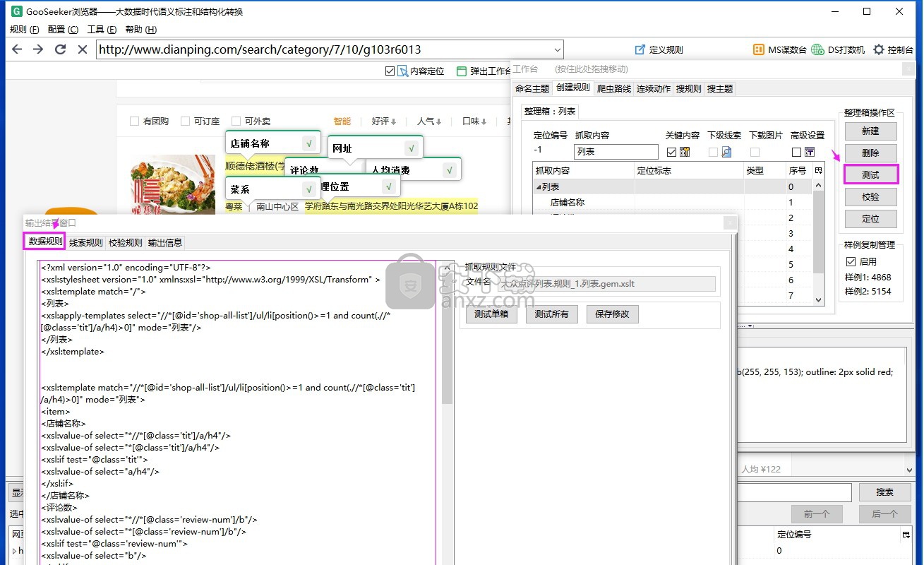924x565 pixels.
Task: Check the 可订座 filter box
Action: pyautogui.click(x=185, y=121)
